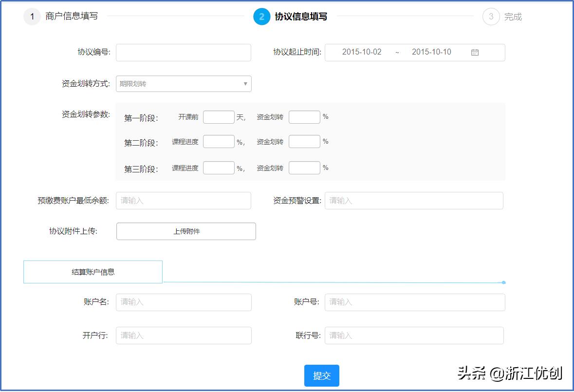Click the 协议编号 input field
Screen dimensions: 574x392
click(184, 53)
